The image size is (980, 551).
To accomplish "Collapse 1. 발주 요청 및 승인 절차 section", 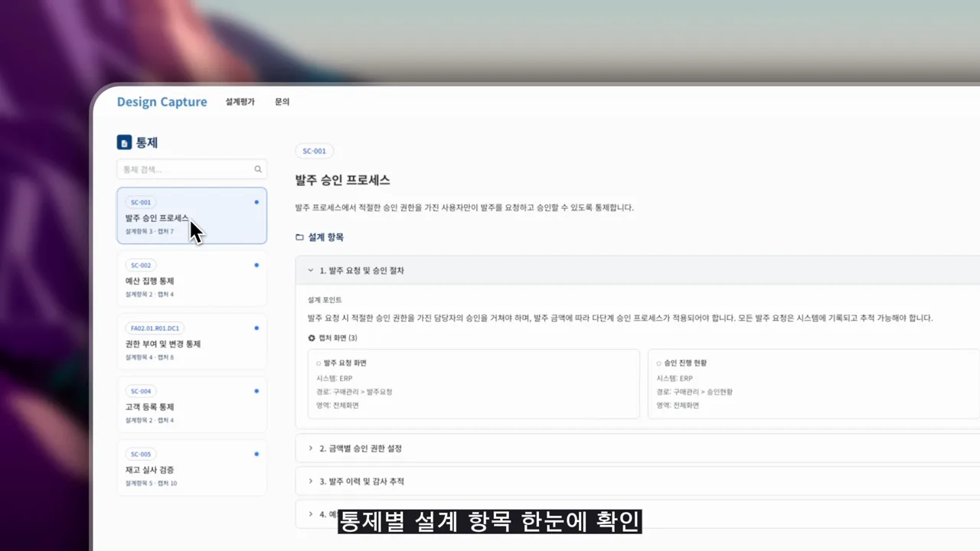I will click(637, 270).
